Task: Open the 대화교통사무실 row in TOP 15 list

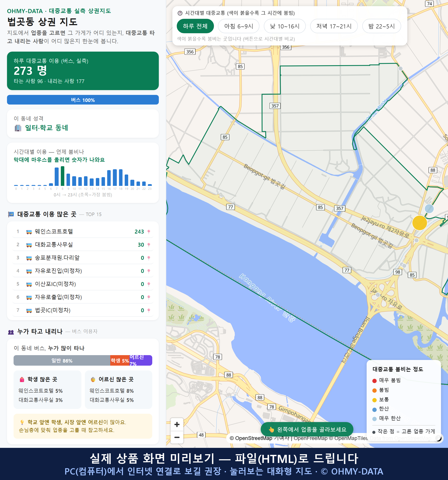Action: point(83,244)
